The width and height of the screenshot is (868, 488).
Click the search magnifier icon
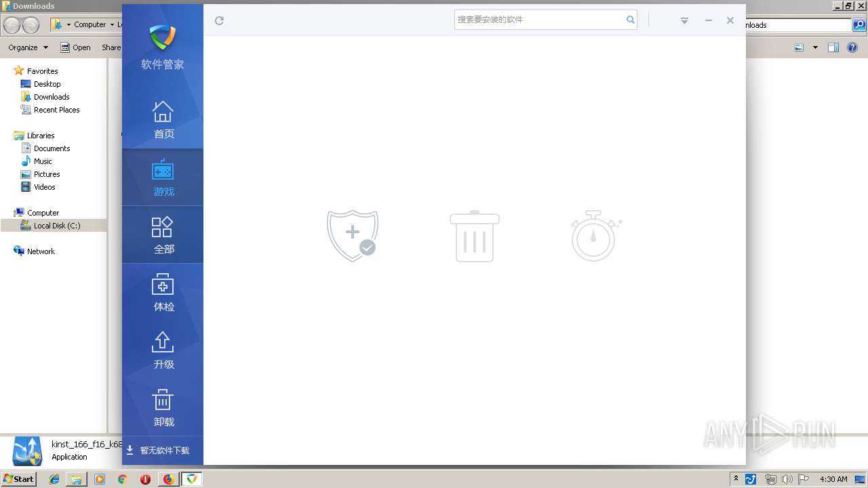[x=631, y=20]
